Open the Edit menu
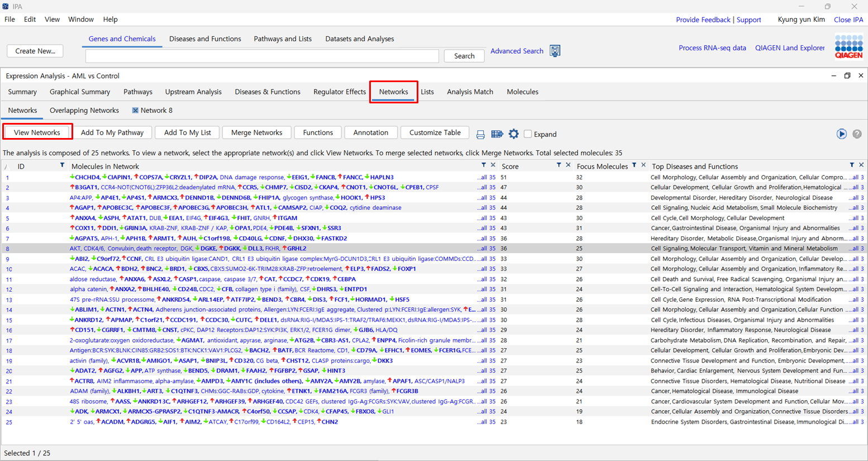This screenshot has height=461, width=868. [x=30, y=19]
